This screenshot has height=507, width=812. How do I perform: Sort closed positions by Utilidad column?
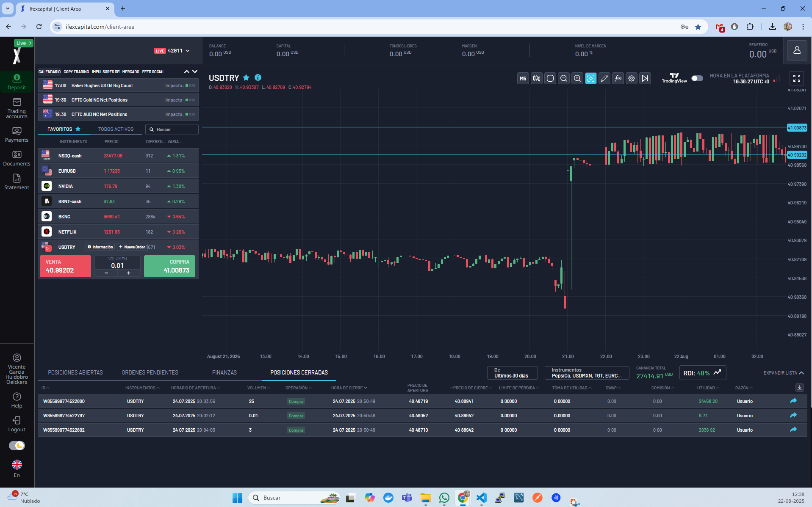point(708,388)
